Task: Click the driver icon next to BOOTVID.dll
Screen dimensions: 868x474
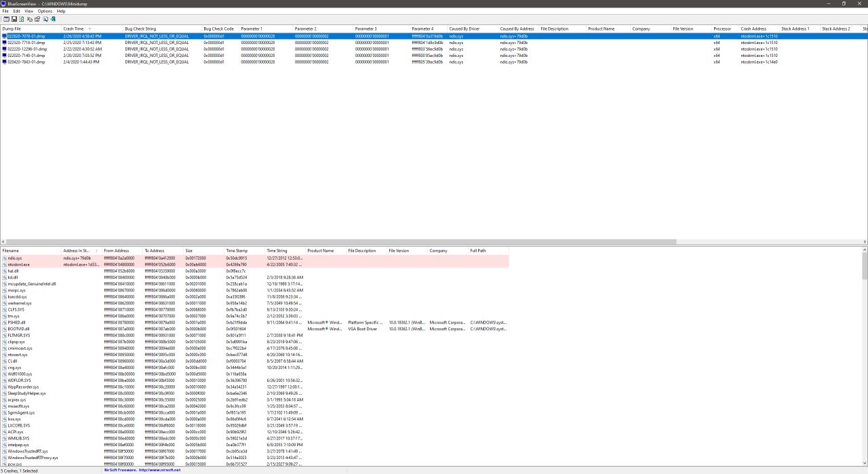Action: [5, 329]
